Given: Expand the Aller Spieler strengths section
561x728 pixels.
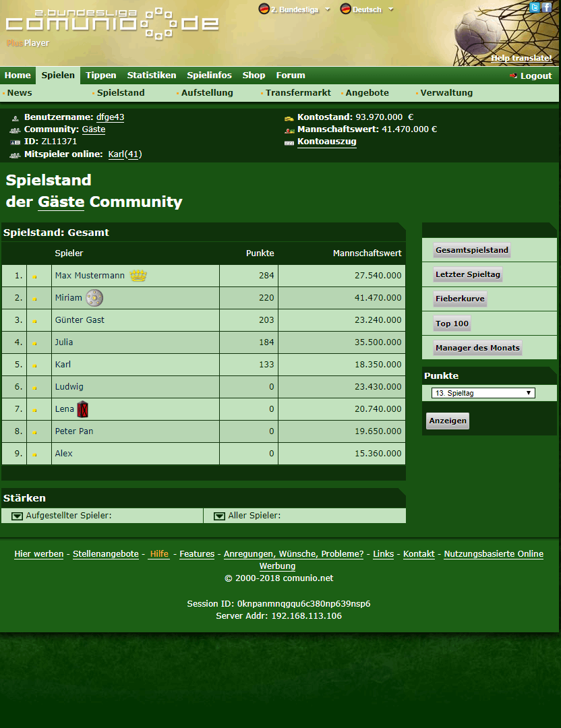Looking at the screenshot, I should pos(219,516).
